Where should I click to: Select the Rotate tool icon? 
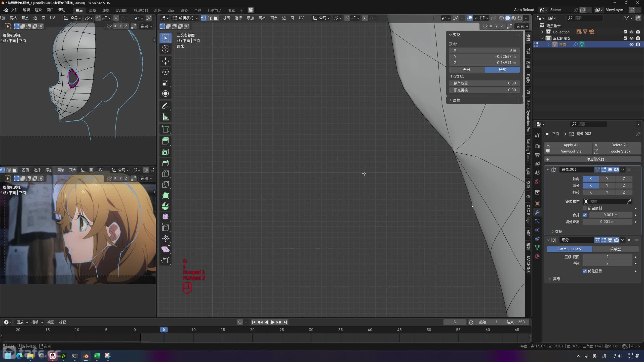tap(165, 72)
